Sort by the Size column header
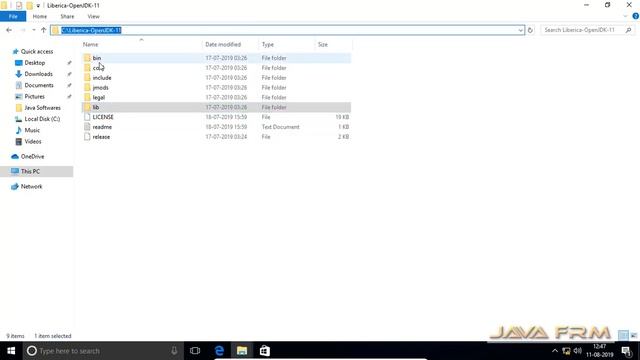 click(x=323, y=44)
